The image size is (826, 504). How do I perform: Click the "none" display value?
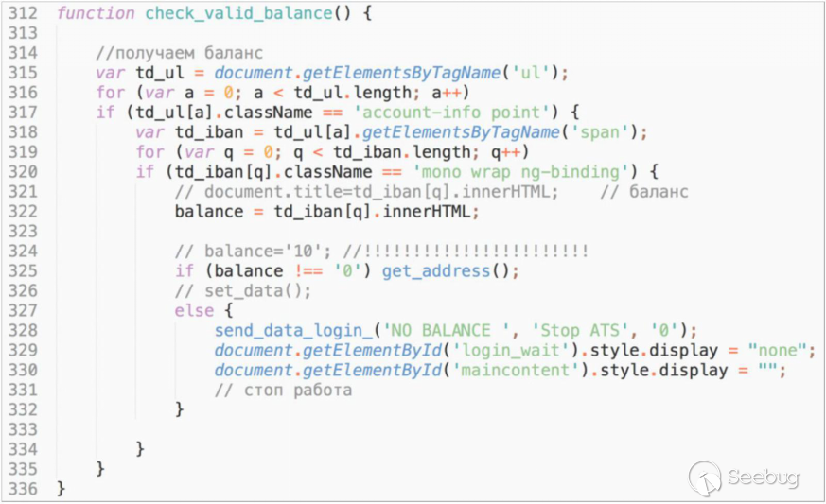(778, 350)
